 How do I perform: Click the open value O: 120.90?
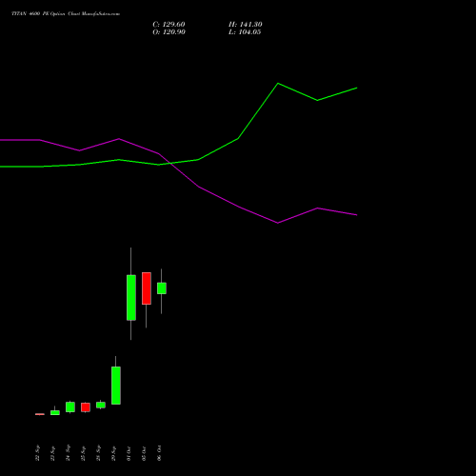(169, 32)
